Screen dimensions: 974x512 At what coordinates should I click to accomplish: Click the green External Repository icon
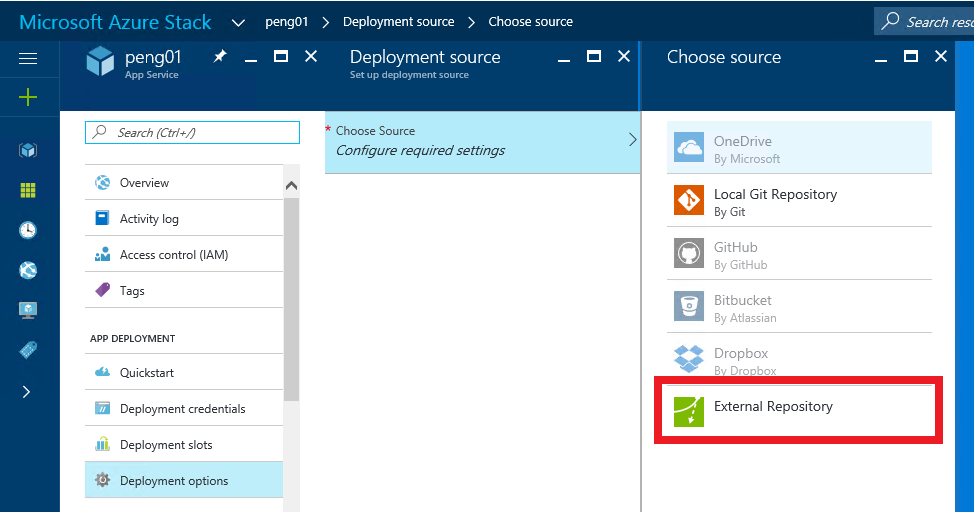tap(689, 411)
